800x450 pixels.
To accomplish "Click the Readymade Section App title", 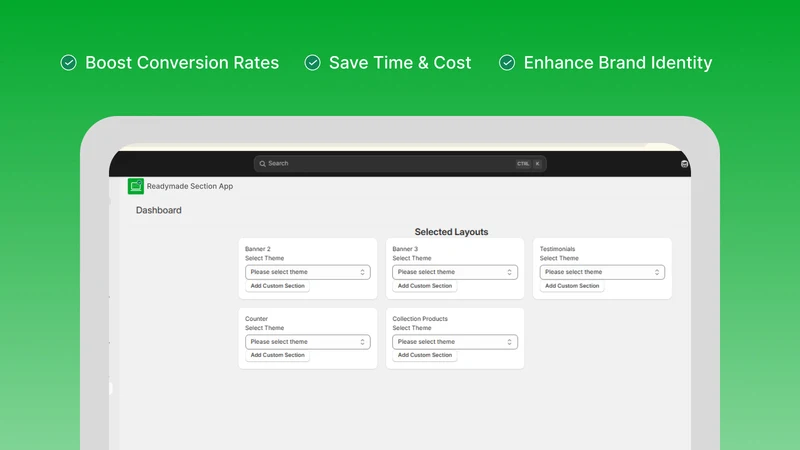I will point(190,186).
